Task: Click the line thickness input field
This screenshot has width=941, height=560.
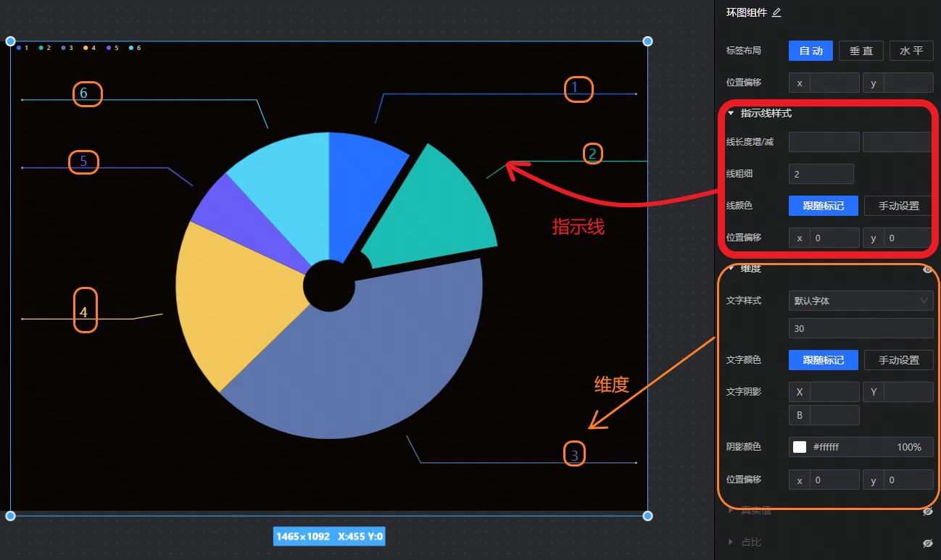Action: 821,175
